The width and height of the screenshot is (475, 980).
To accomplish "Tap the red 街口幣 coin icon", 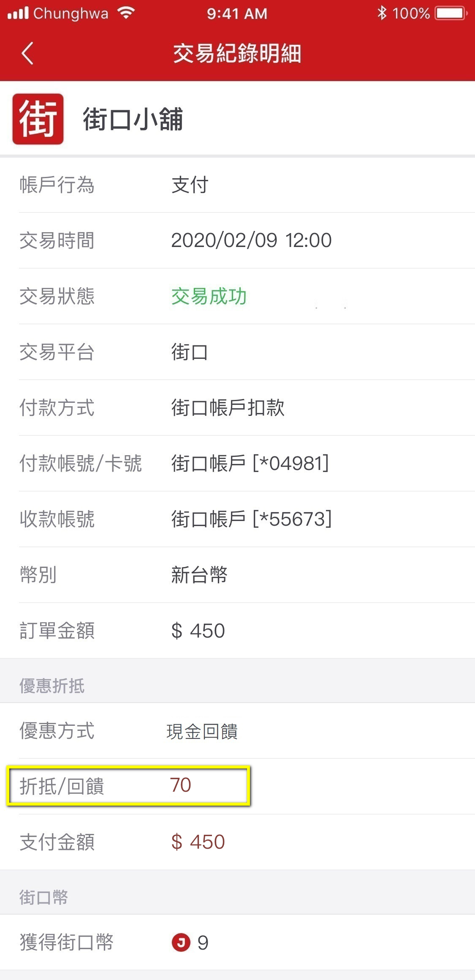I will tap(181, 942).
